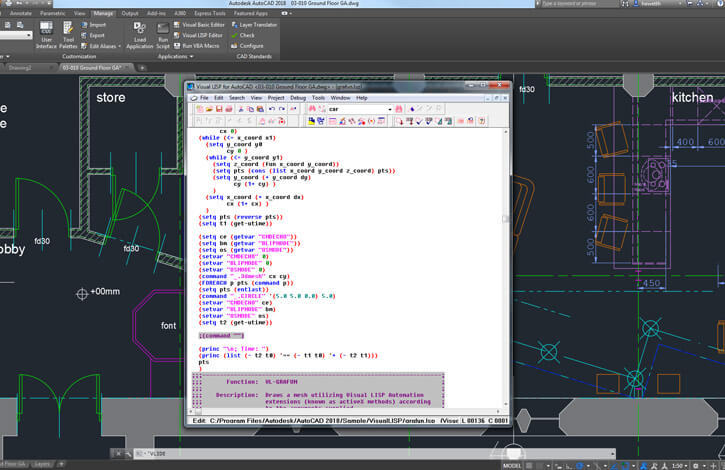
Task: Click Cut icon in Visual LISP toolbar
Action: pos(241,109)
